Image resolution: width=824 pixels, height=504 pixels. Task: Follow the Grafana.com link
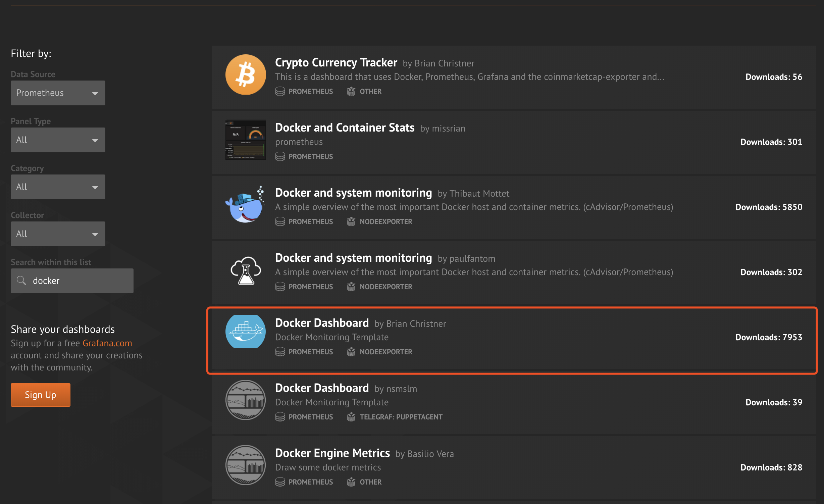pos(107,343)
